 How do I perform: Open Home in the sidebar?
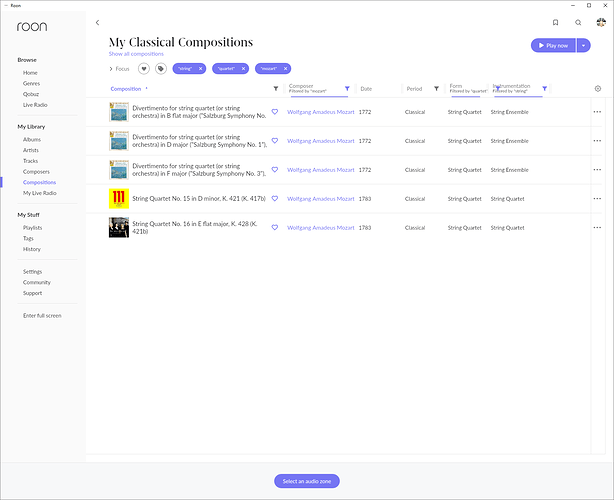coord(30,73)
